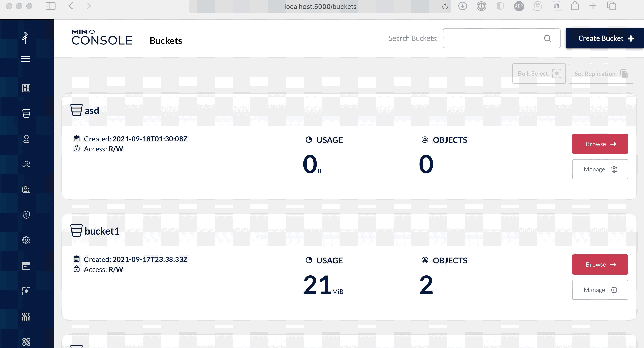Click the Set Replication button
The image size is (644, 348).
pos(601,74)
